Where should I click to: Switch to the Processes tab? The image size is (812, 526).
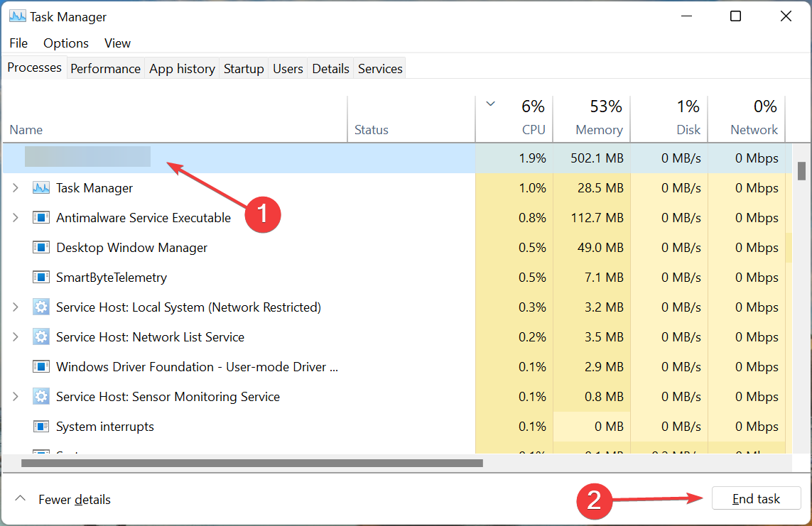coord(34,67)
